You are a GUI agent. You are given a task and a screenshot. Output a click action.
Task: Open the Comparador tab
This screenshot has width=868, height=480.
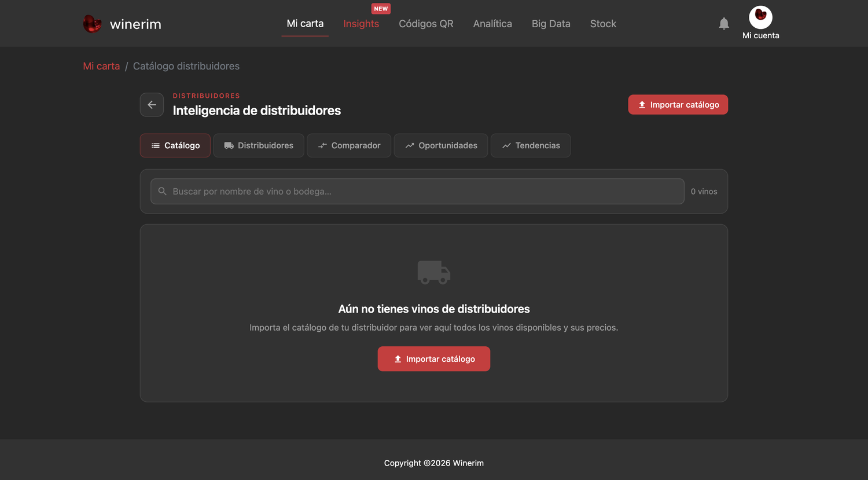pos(349,145)
